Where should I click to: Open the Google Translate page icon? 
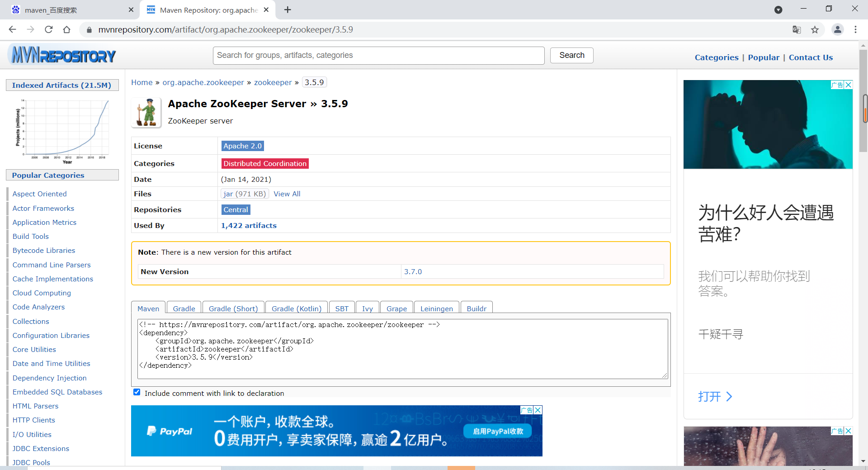tap(797, 29)
